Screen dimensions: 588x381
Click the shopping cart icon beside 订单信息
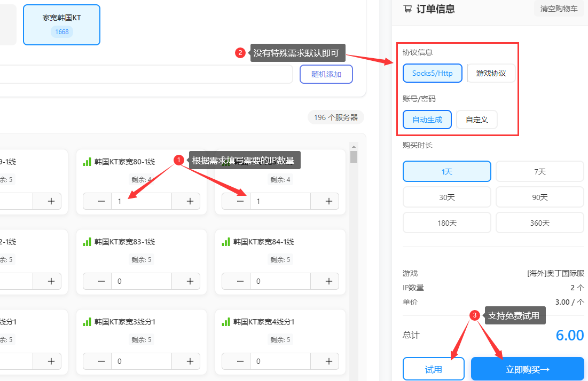click(x=407, y=9)
